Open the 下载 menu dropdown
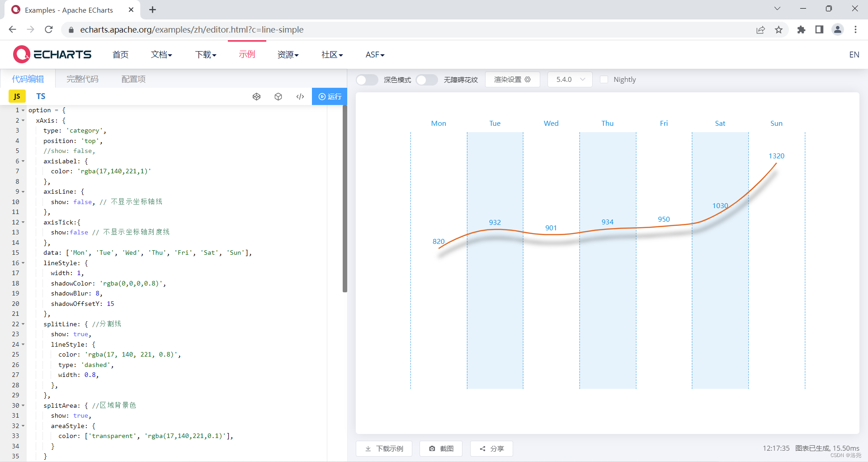 click(x=206, y=54)
